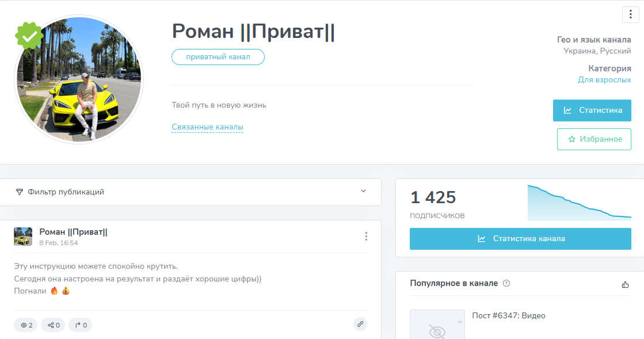Open the post's three-dot menu
The height and width of the screenshot is (339, 644).
[366, 237]
